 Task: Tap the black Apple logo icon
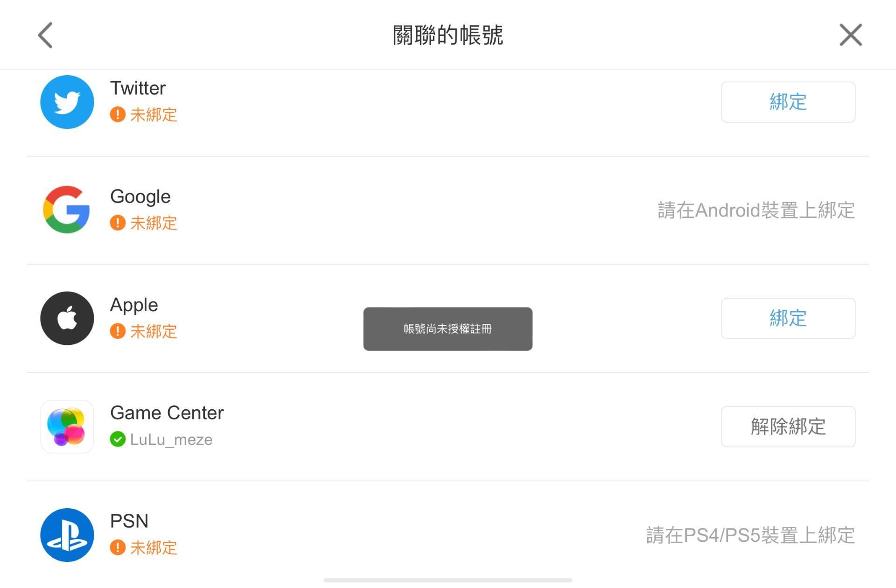(67, 318)
